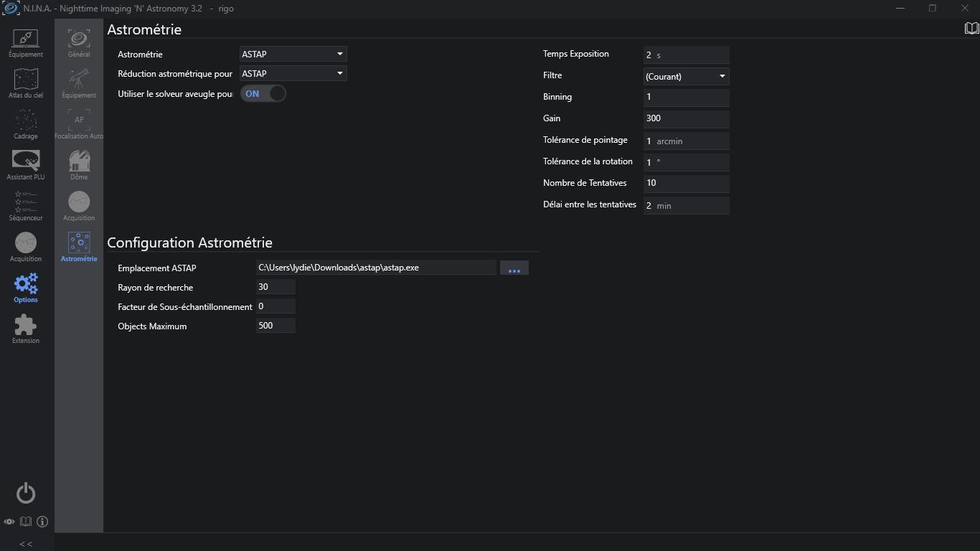Screen dimensions: 980x551
Task: Switch to the Focalisation Auto options tab
Action: [x=79, y=124]
